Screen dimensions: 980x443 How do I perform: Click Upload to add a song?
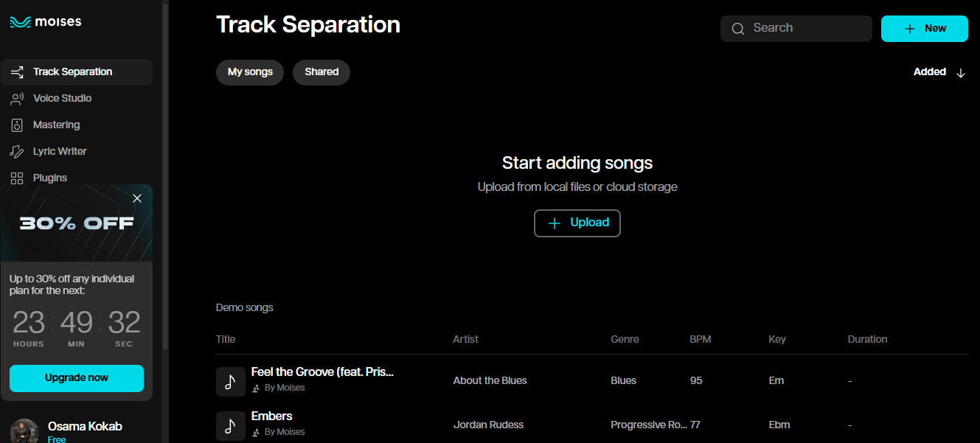(577, 223)
